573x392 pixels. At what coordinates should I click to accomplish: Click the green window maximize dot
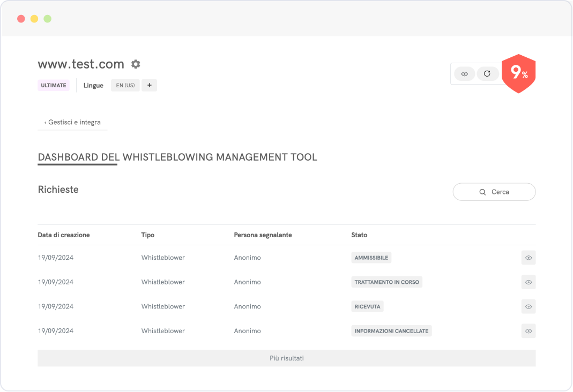[48, 19]
